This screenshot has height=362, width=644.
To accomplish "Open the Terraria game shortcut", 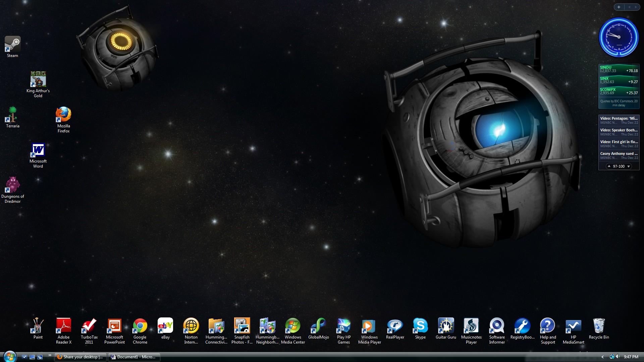I will [x=12, y=115].
